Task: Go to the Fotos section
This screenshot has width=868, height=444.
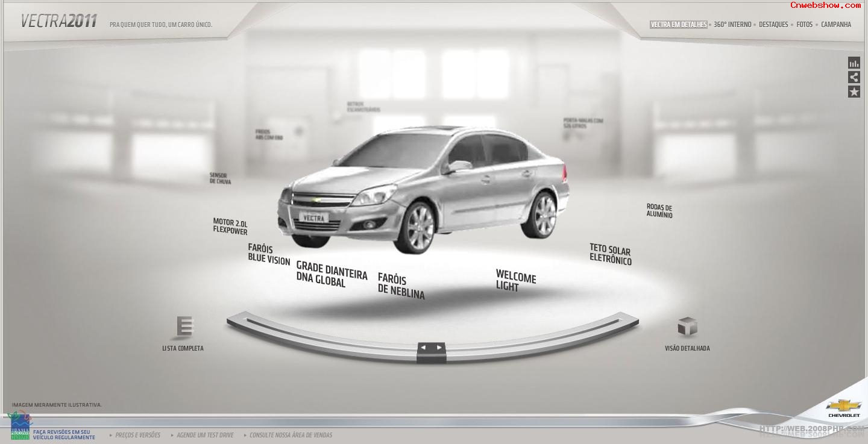Action: 804,25
